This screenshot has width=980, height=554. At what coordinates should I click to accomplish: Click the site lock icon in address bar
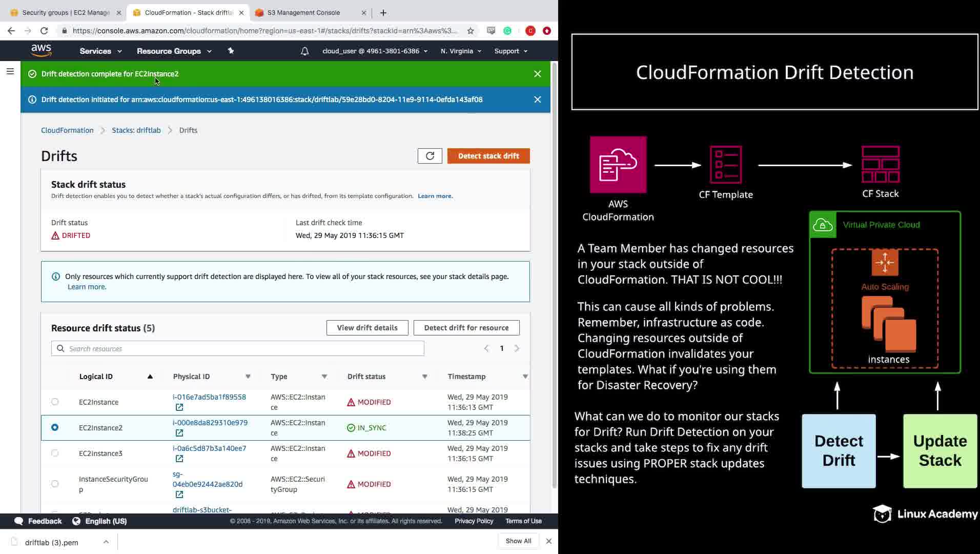pos(64,31)
